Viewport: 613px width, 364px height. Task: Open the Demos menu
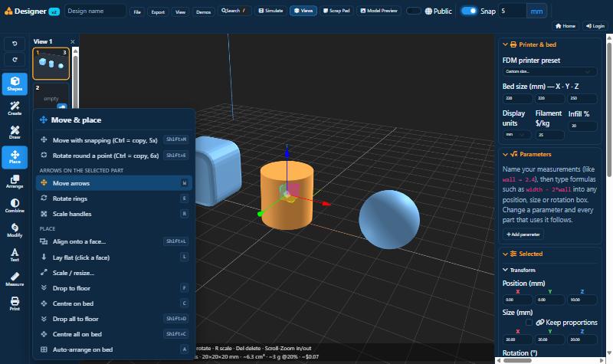click(x=203, y=12)
